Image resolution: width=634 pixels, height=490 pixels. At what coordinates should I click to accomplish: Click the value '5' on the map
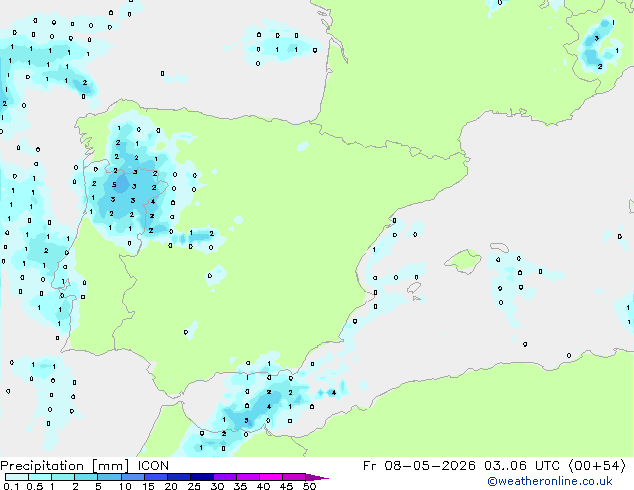(114, 185)
